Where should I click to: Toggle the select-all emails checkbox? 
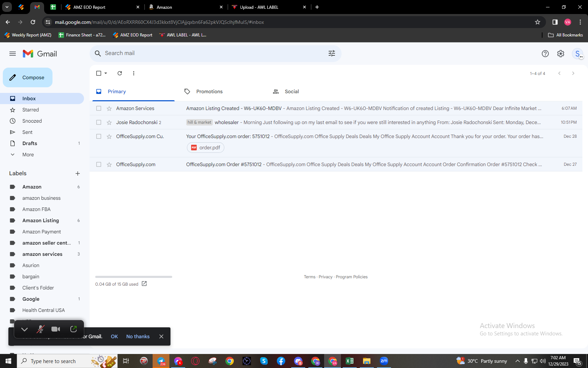pos(99,73)
